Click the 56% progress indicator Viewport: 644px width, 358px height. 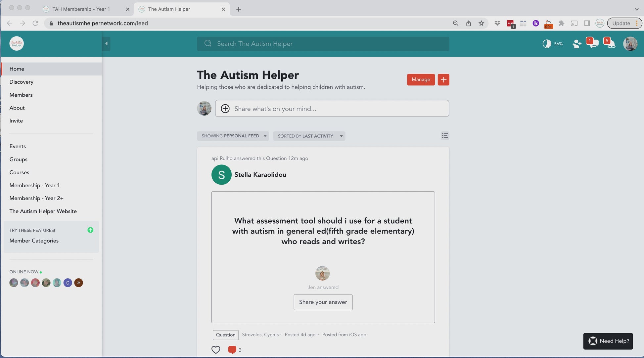553,44
